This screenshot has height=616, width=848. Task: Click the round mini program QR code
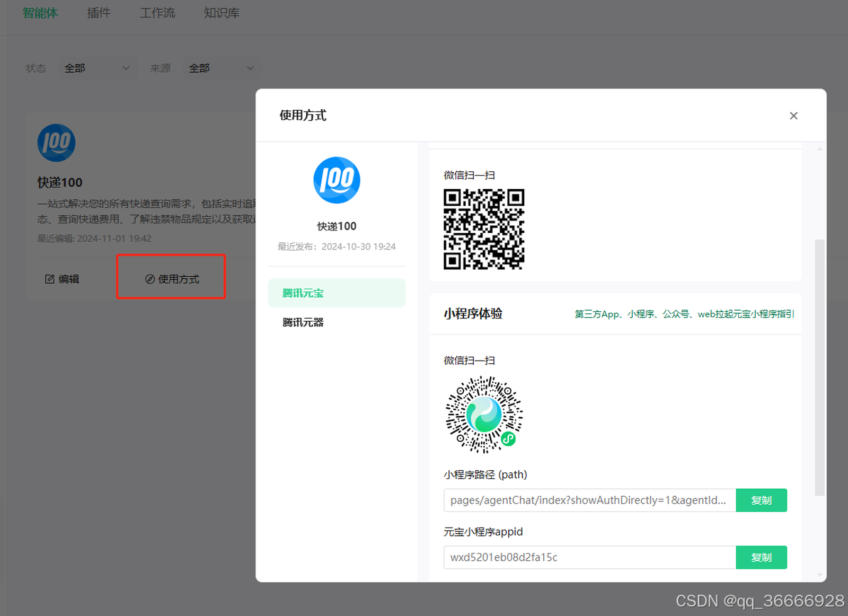[x=483, y=415]
